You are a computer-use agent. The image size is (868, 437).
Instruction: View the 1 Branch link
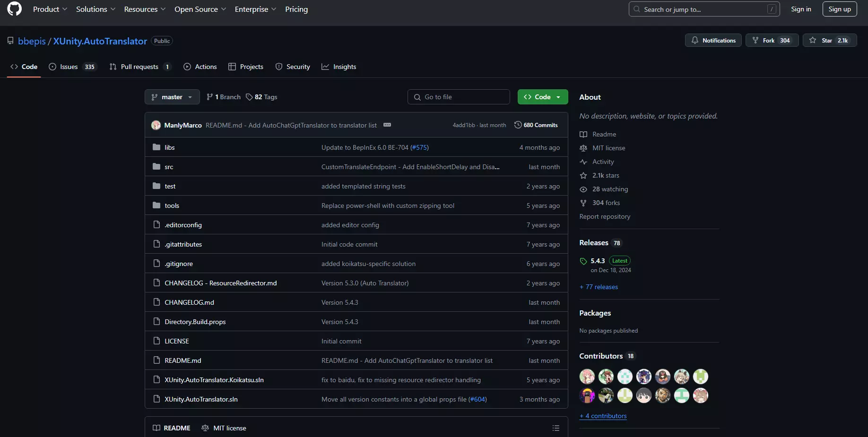[x=224, y=97]
